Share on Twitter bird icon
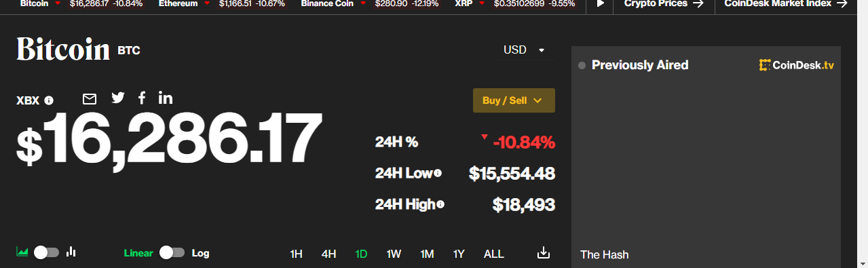This screenshot has height=268, width=868. pyautogui.click(x=118, y=98)
